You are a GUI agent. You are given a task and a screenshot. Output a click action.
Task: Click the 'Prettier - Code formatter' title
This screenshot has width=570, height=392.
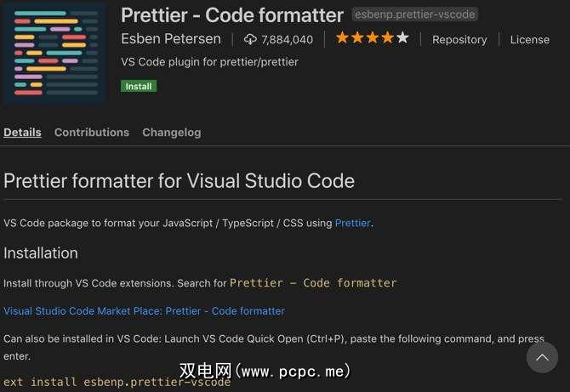[232, 15]
